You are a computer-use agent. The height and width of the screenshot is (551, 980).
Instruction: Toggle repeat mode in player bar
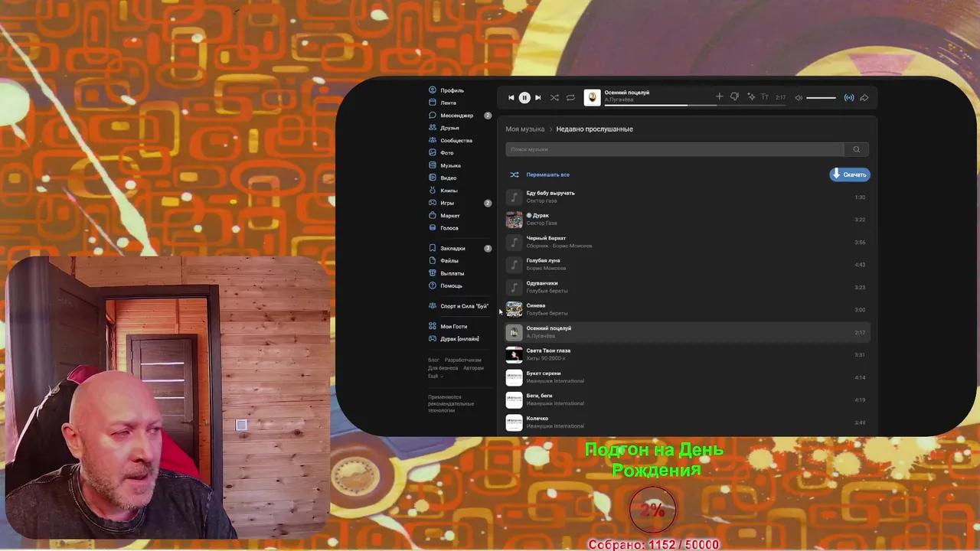click(x=570, y=98)
